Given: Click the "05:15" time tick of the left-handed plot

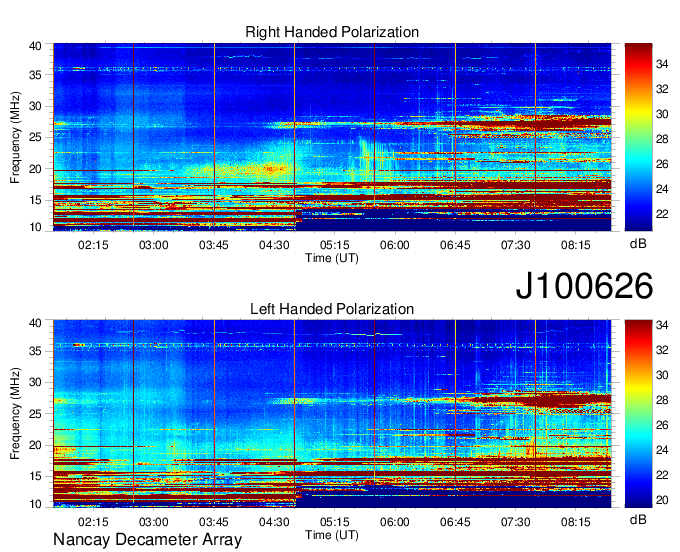Looking at the screenshot, I should pos(334,522).
